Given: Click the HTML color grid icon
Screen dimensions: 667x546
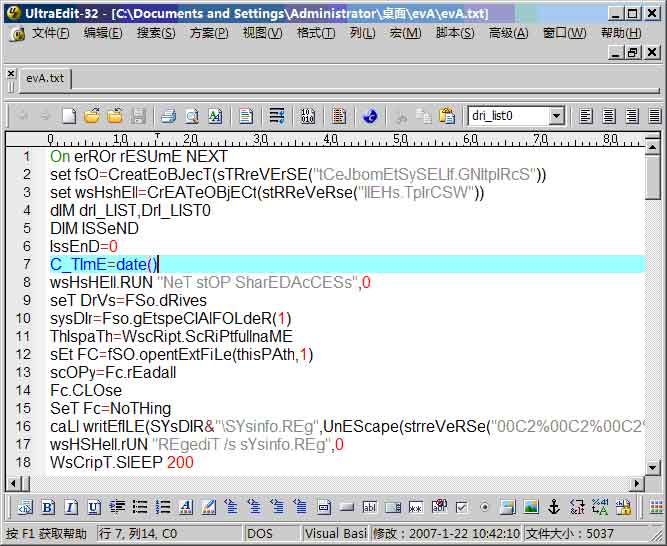Looking at the screenshot, I should tap(656, 507).
